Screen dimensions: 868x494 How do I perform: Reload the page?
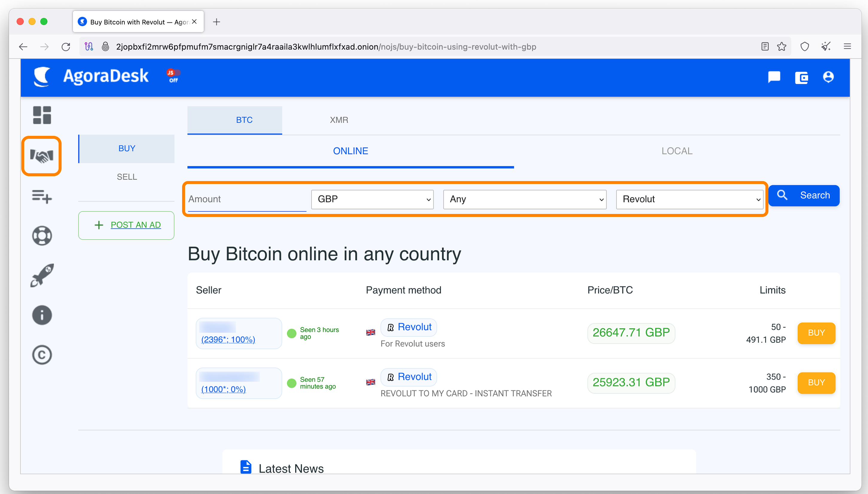[x=66, y=46]
